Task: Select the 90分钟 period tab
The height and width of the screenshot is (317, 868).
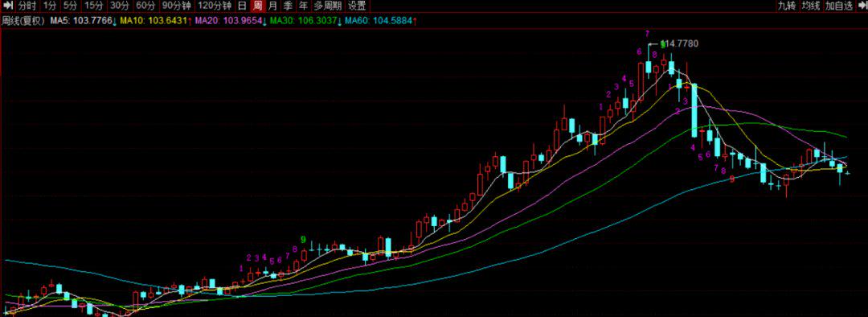Action: (x=176, y=6)
